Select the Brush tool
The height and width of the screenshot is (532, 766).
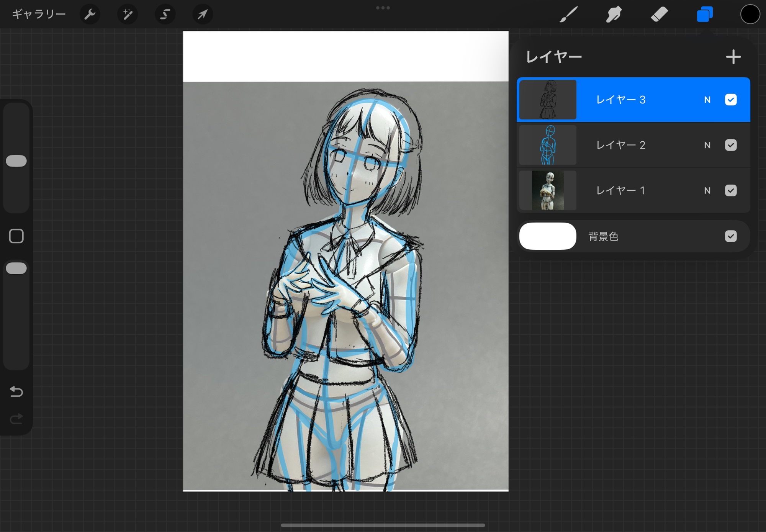tap(568, 15)
